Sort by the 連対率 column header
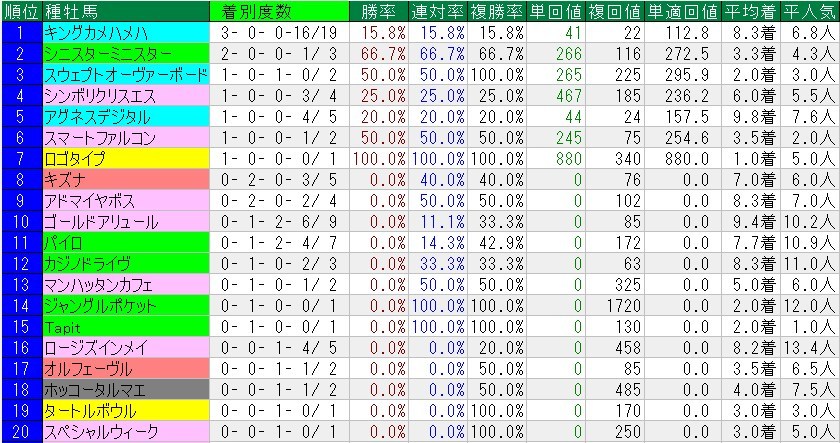 [437, 11]
